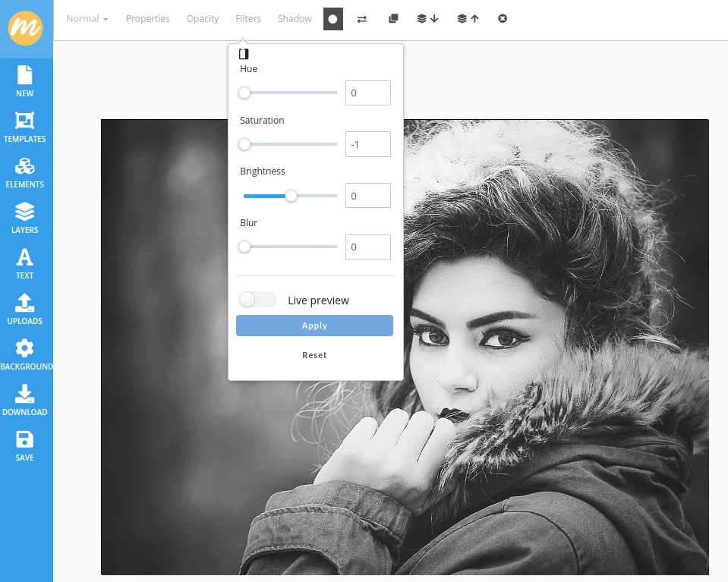This screenshot has height=582, width=728.
Task: Click the Brightness value input field
Action: [x=367, y=196]
